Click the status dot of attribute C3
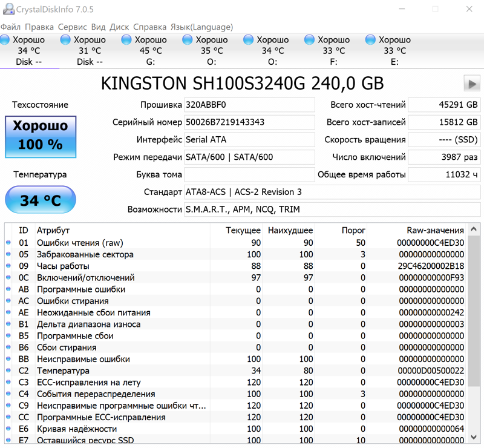This screenshot has height=448, width=484. 8,382
